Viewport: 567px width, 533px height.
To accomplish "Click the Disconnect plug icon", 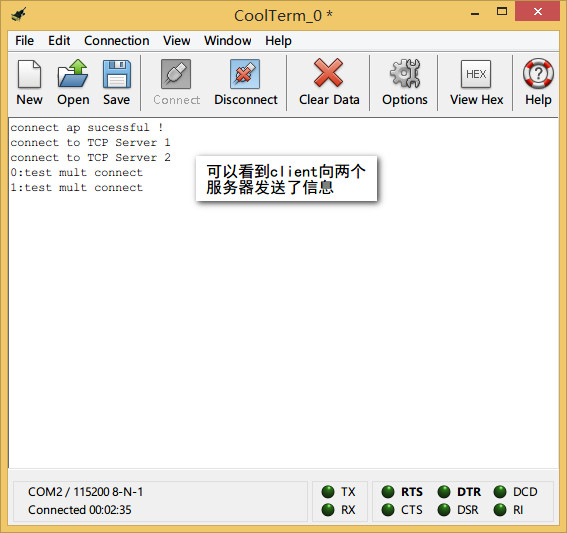I will point(245,74).
